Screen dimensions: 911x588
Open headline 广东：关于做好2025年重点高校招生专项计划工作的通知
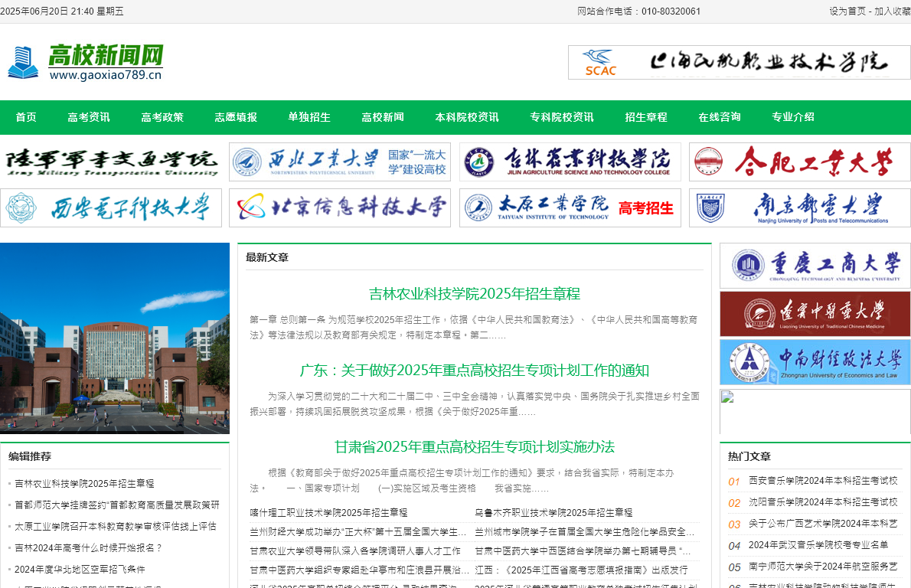[475, 371]
